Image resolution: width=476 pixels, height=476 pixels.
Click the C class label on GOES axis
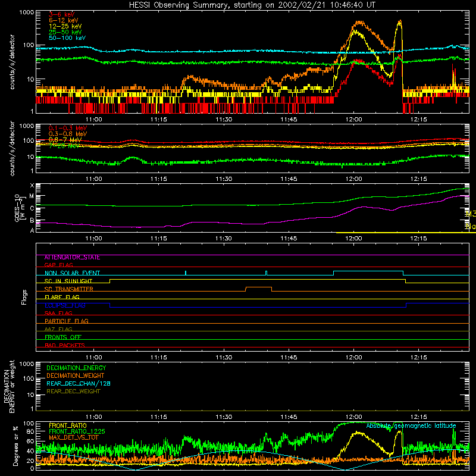32,209
